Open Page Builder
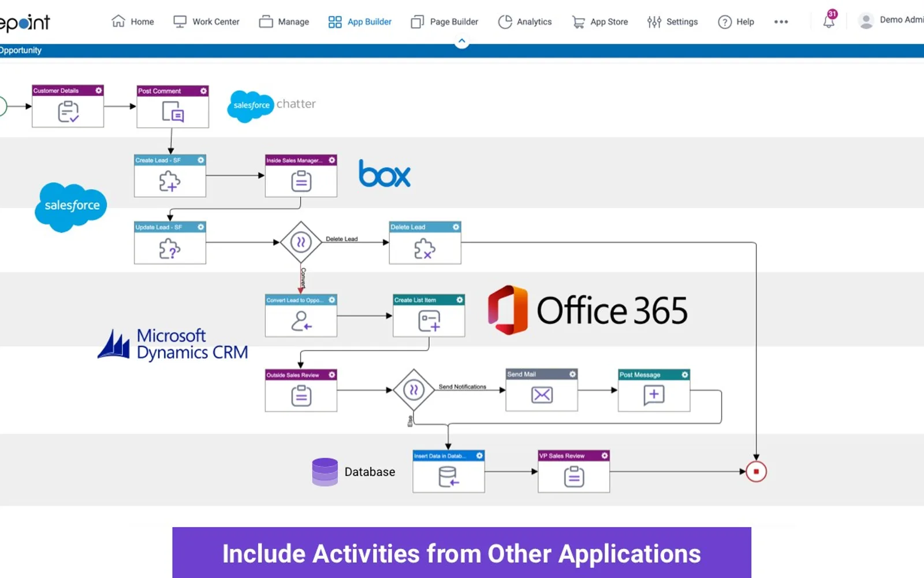Screen dimensions: 924x578 click(444, 22)
